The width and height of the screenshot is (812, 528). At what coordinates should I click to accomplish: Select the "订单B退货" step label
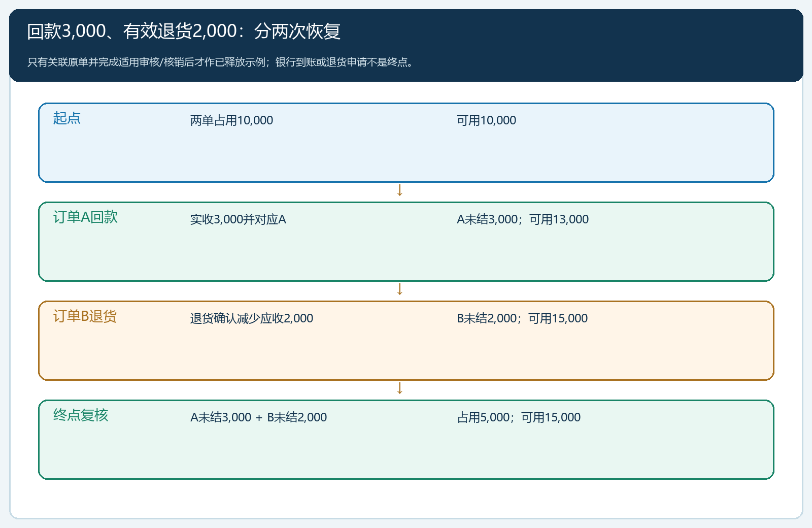point(85,316)
